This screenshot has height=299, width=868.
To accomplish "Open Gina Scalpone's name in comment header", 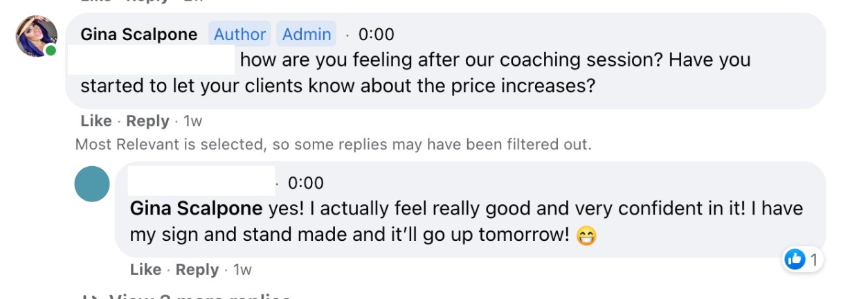I will click(x=138, y=34).
